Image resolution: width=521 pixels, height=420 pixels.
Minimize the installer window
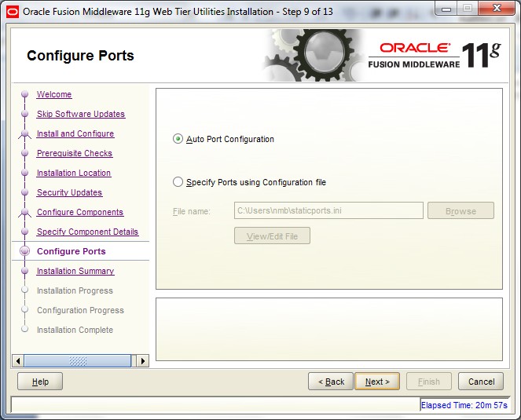pos(446,9)
